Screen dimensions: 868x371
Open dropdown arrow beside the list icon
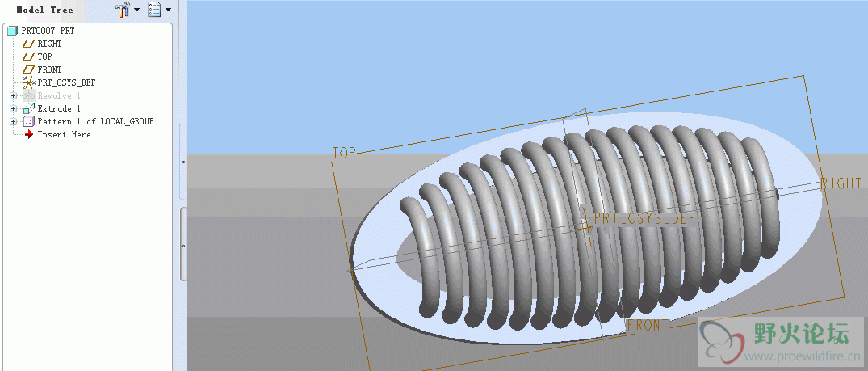168,10
